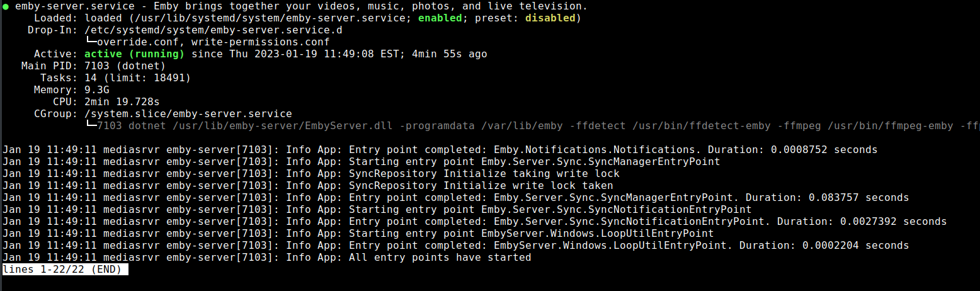Click the Tasks count 14
The height and width of the screenshot is (291, 980).
(x=90, y=78)
